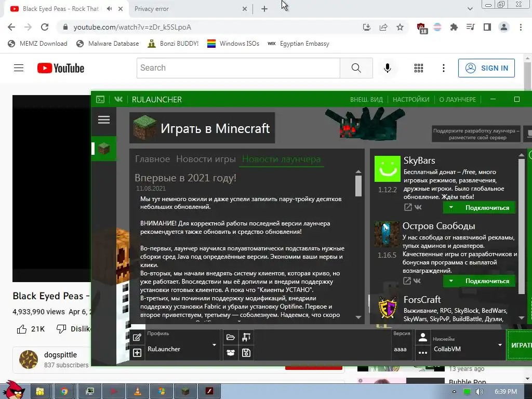Open Остров Свободы external link icon
This screenshot has width=532, height=399.
(407, 281)
